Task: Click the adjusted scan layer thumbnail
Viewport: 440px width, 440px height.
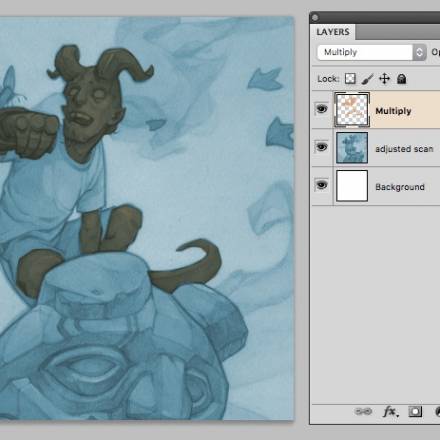Action: (352, 148)
